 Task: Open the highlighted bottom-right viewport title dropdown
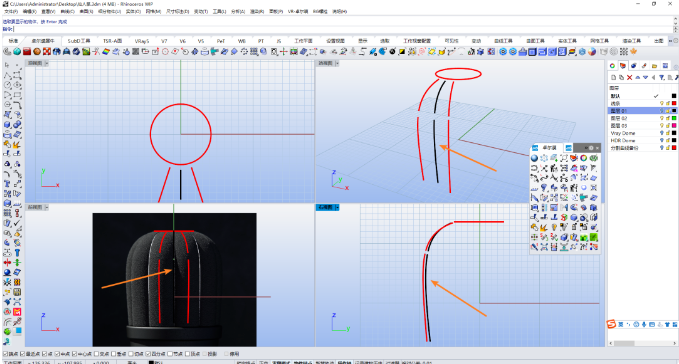coord(337,208)
